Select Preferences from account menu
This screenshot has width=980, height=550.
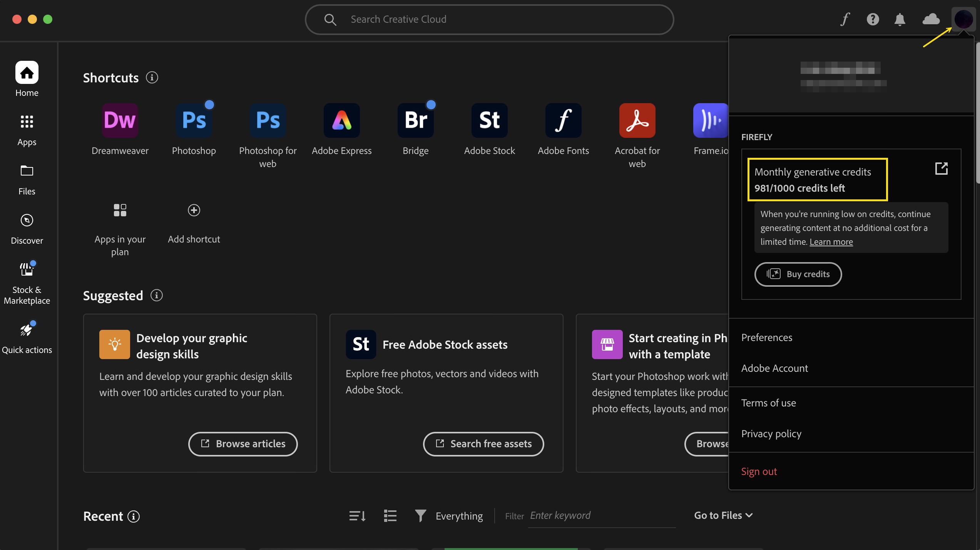[x=766, y=338]
